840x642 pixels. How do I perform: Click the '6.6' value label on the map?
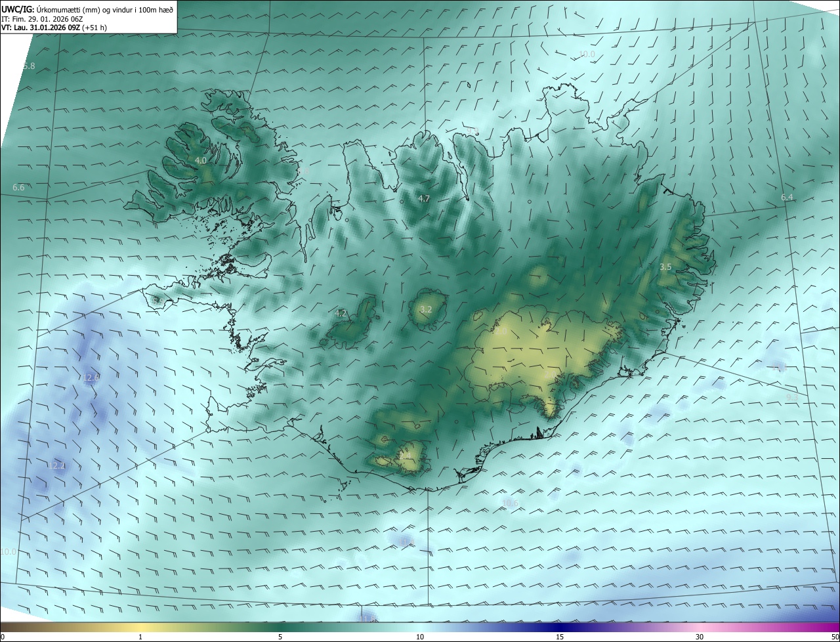tap(18, 188)
